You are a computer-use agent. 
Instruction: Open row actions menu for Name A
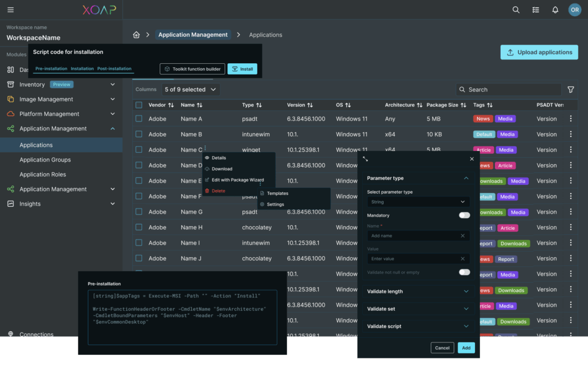pyautogui.click(x=570, y=119)
